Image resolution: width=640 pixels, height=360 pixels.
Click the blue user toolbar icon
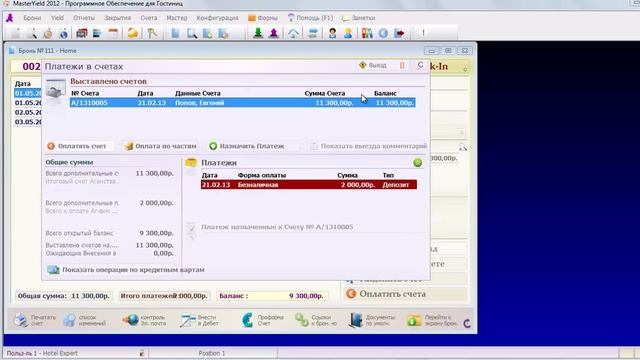(348, 33)
